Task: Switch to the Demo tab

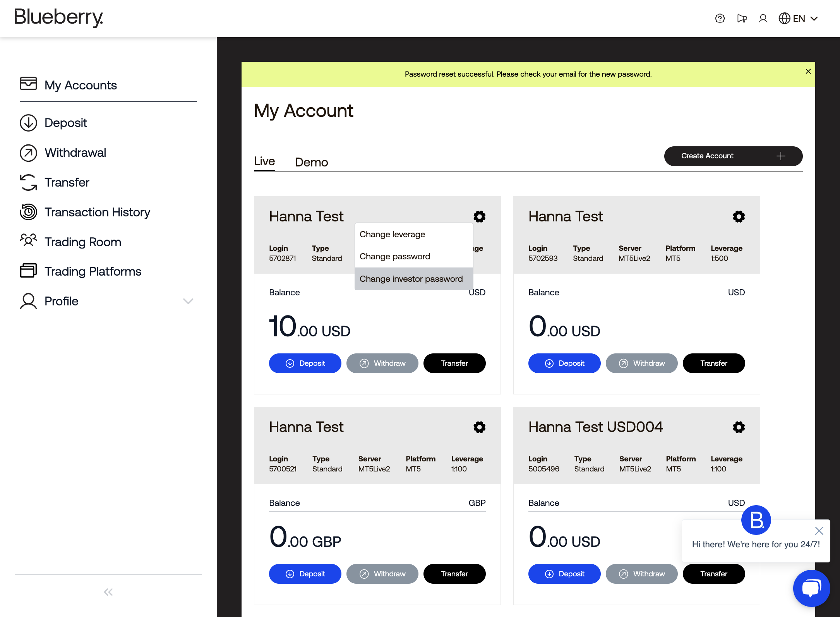Action: coord(312,162)
